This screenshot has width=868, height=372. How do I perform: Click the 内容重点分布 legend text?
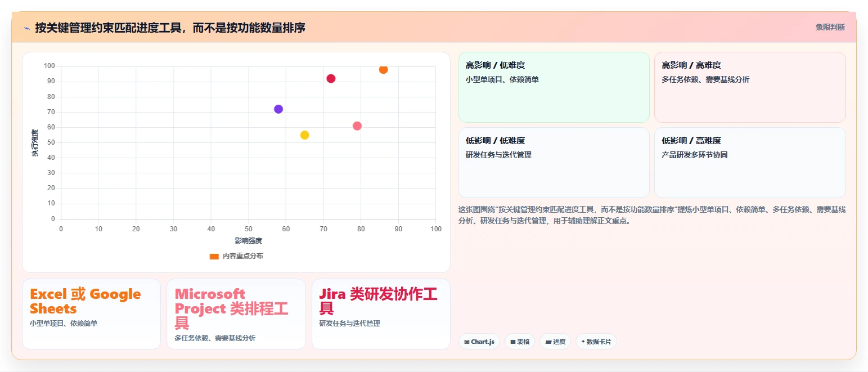[x=242, y=256]
